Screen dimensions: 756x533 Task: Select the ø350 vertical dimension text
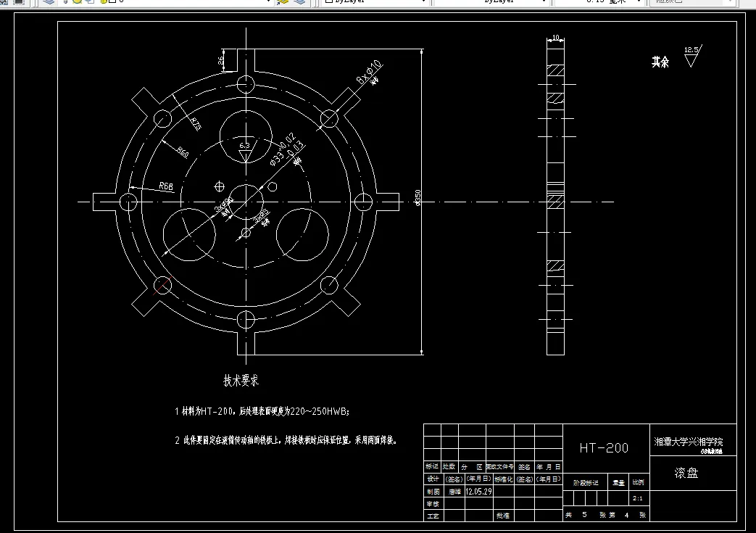point(418,198)
